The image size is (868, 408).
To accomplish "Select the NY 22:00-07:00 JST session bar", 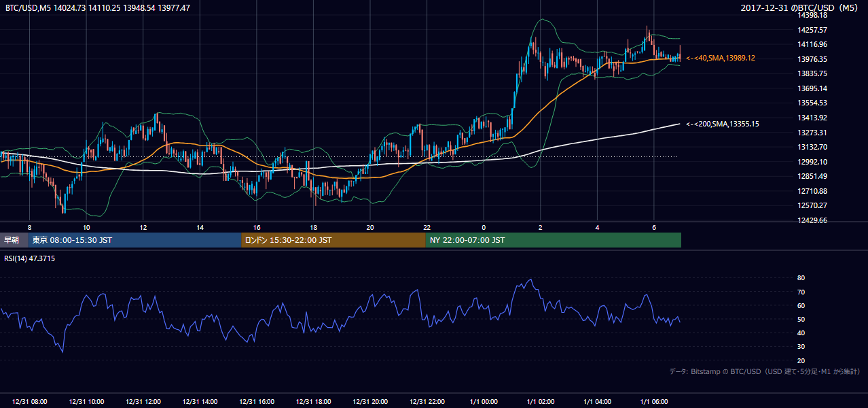I will coord(554,240).
